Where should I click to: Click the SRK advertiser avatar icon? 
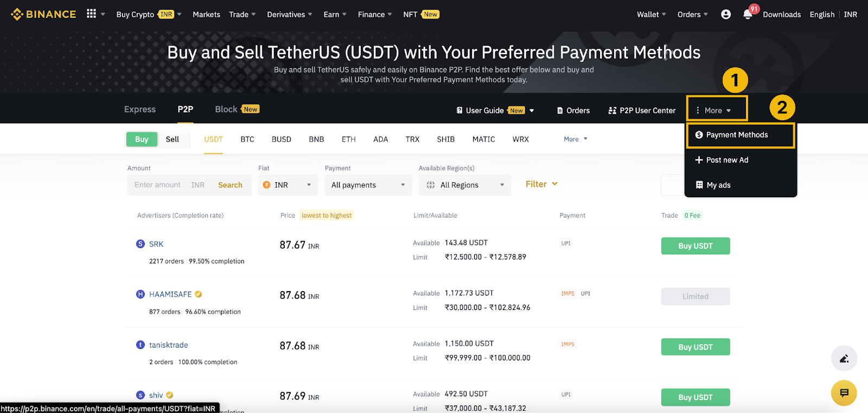141,244
